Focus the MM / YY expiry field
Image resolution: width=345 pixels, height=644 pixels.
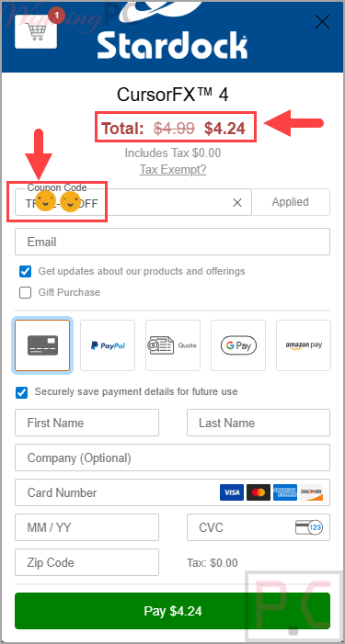click(86, 527)
